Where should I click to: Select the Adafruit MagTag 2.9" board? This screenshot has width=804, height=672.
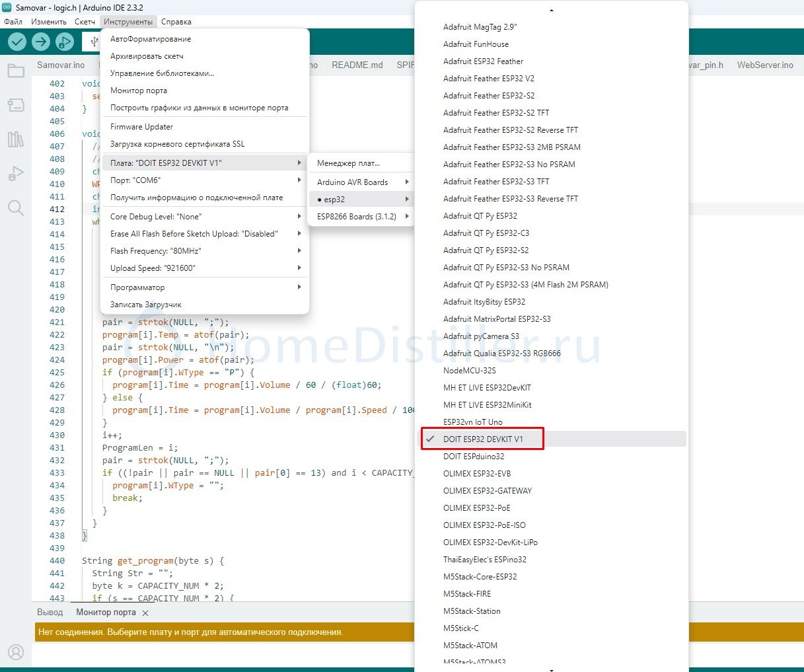click(x=551, y=27)
